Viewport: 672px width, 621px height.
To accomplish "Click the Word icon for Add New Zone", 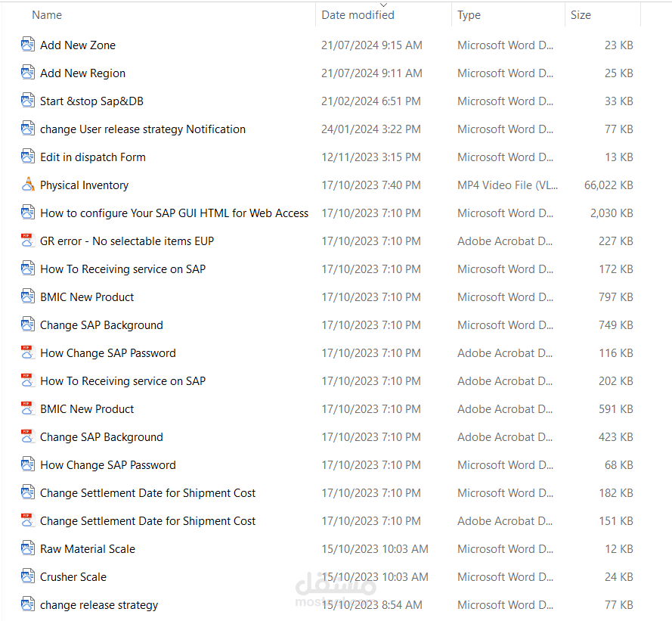I will (28, 45).
